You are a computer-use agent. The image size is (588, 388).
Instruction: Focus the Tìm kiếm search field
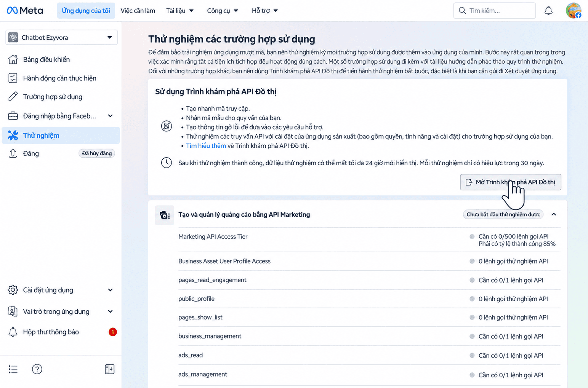(495, 11)
